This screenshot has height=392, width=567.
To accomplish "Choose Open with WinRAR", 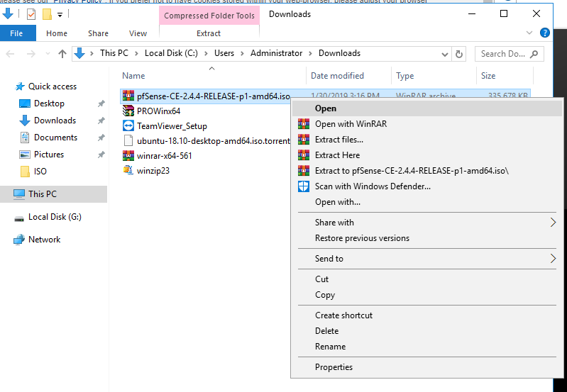I will 426,124.
